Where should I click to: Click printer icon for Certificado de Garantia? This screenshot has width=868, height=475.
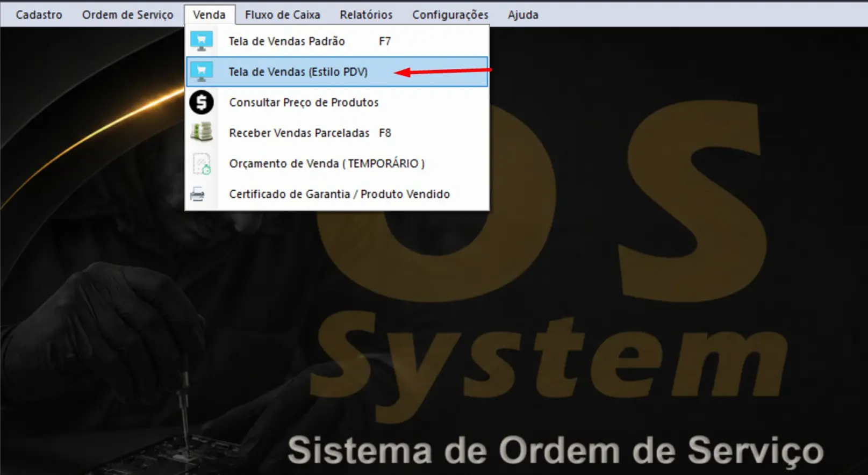(198, 194)
